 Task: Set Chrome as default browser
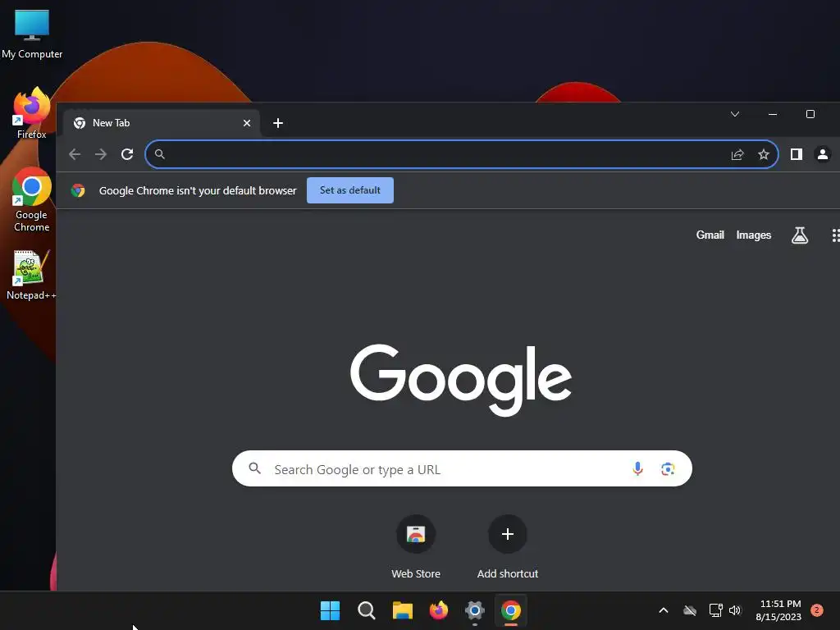[x=349, y=190]
